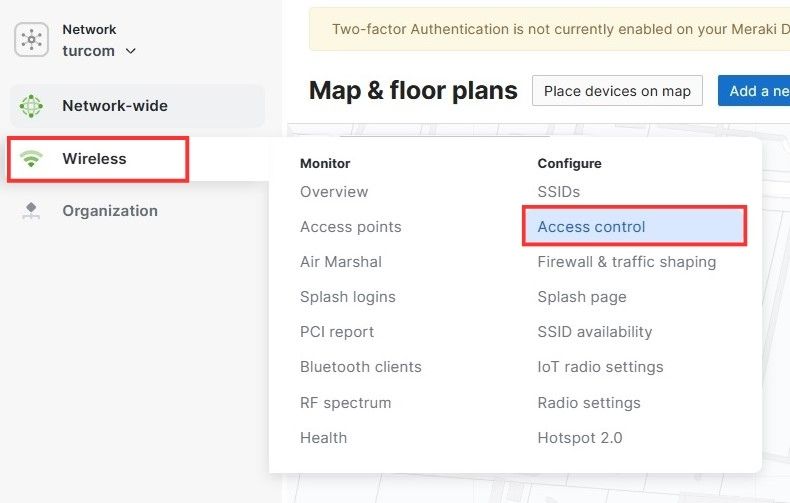This screenshot has height=503, width=790.
Task: Open Air Marshal page
Action: point(340,262)
